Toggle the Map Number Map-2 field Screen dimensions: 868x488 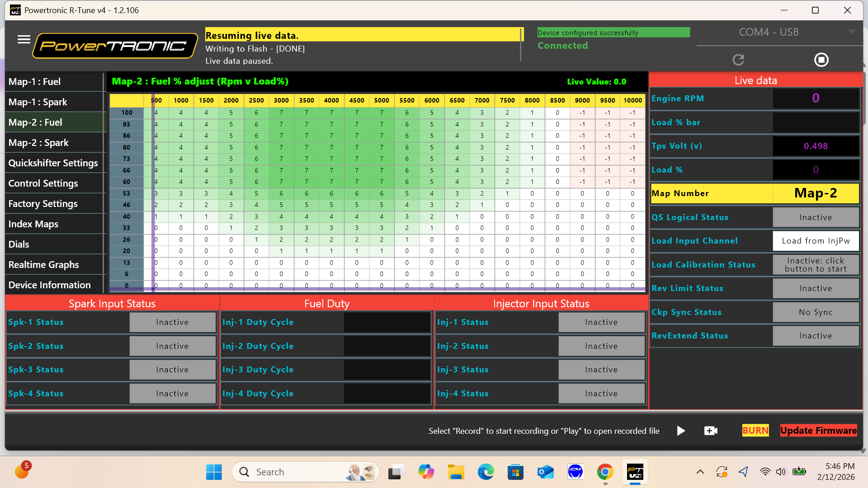(816, 193)
